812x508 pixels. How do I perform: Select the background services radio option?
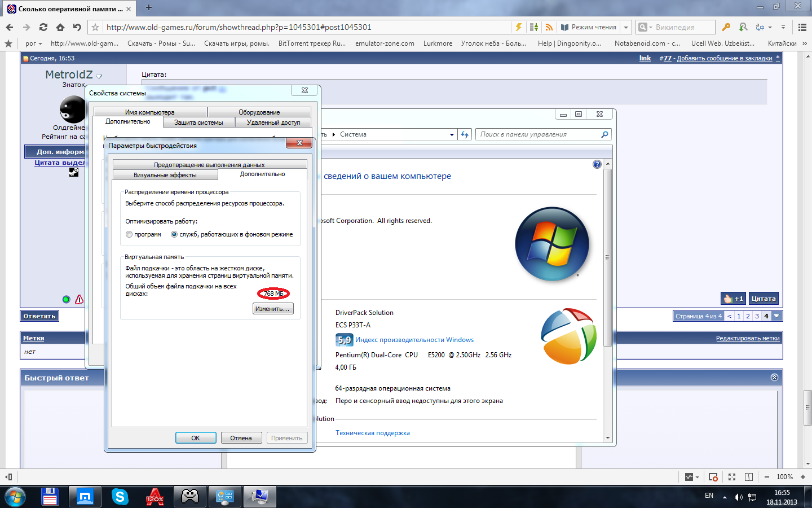174,234
